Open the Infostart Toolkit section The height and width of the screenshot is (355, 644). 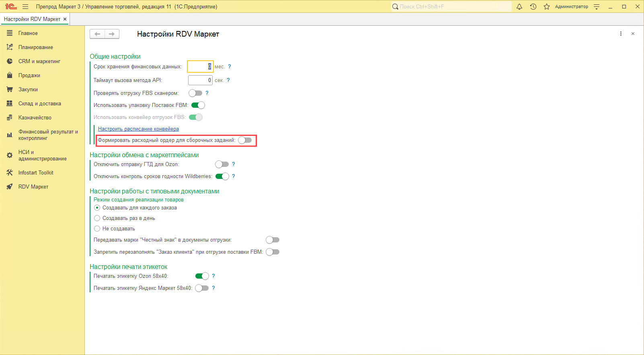coord(42,172)
